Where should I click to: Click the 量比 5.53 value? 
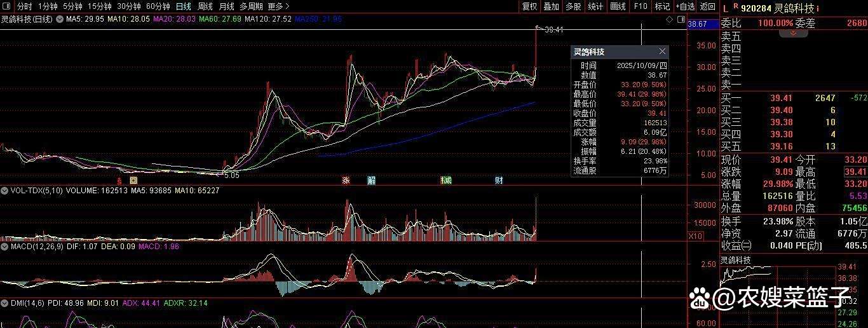(858, 196)
